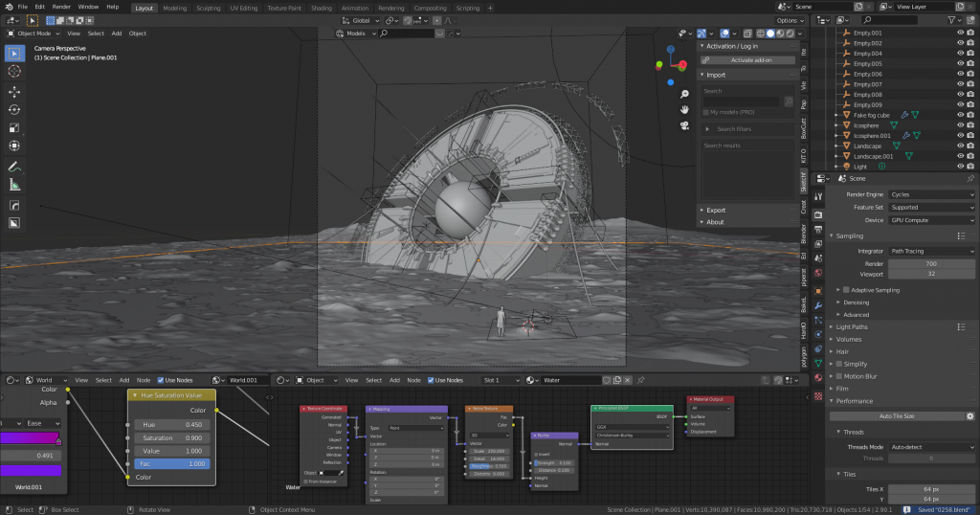Screen dimensions: 980x515
Task: Select the Annotate pencil tool
Action: [13, 167]
